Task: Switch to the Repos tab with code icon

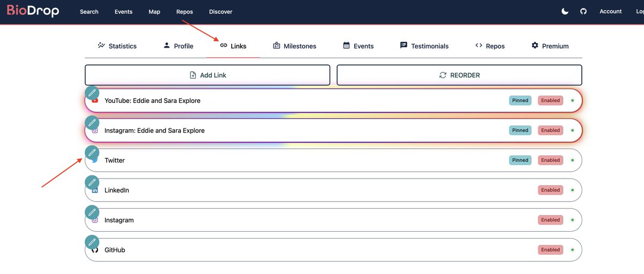Action: 490,46
